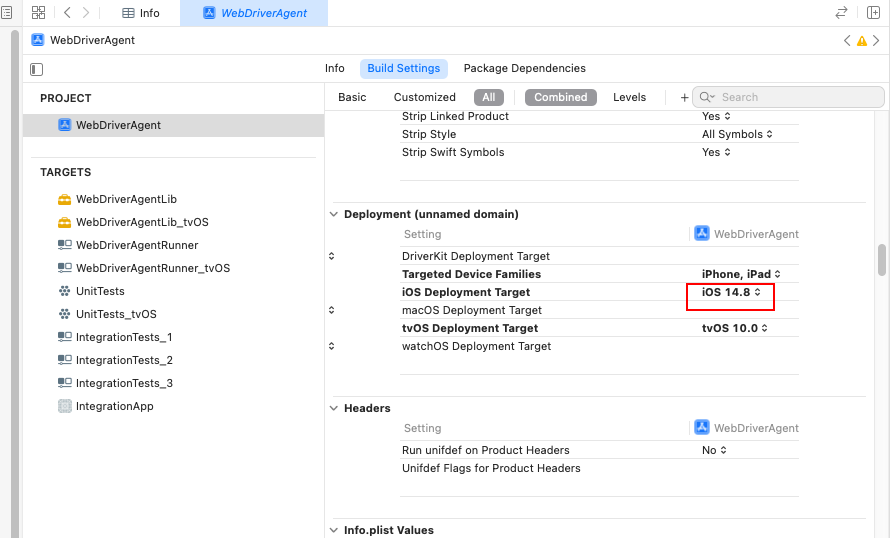Collapse the Deployment section
890x538 pixels.
[x=334, y=214]
